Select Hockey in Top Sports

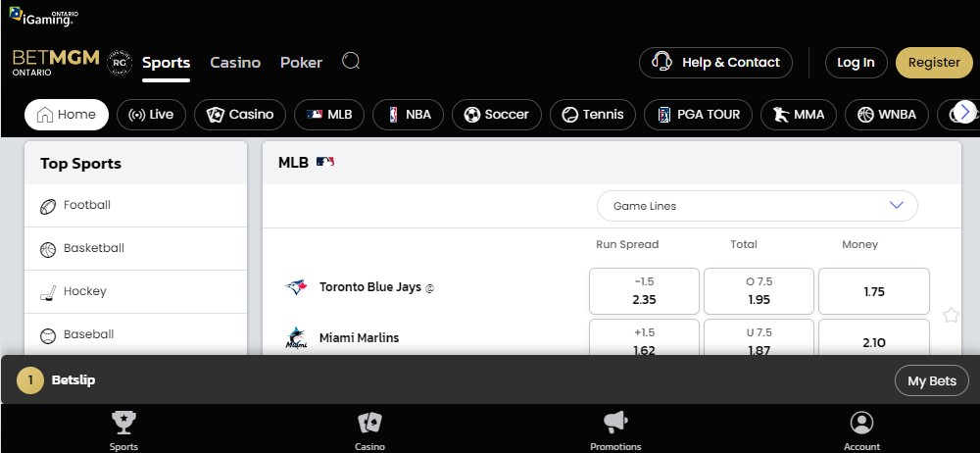pos(135,291)
